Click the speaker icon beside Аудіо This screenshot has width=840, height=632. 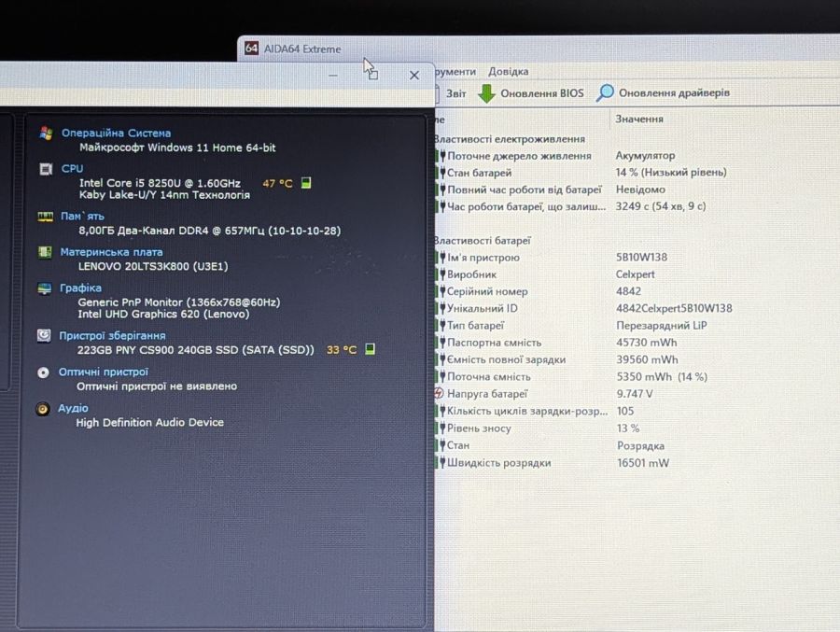[x=42, y=409]
